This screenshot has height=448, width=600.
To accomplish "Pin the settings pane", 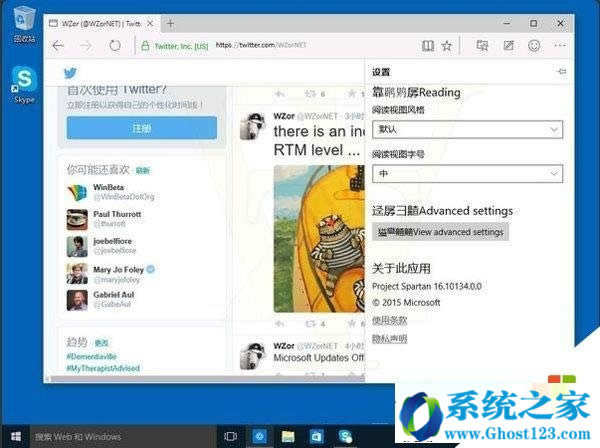I will 561,72.
